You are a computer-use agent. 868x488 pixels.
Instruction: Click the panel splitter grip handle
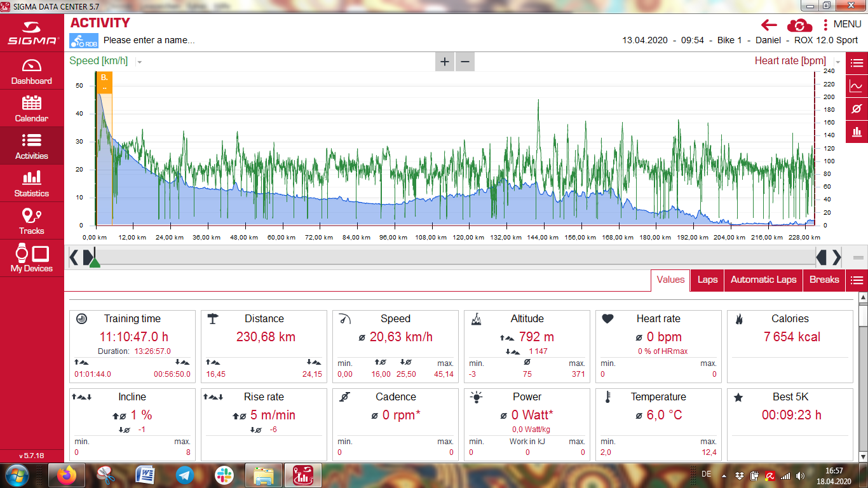click(858, 257)
